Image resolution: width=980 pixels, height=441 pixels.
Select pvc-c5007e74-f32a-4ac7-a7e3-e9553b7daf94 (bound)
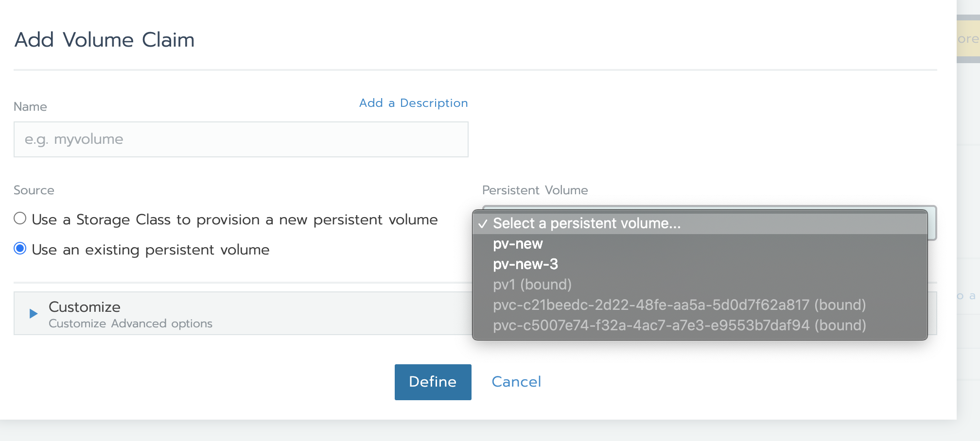(680, 325)
